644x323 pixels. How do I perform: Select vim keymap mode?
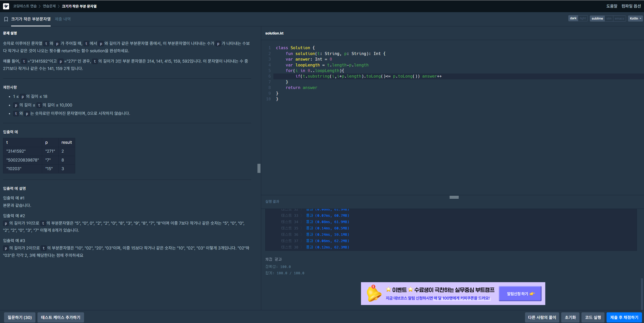point(609,19)
